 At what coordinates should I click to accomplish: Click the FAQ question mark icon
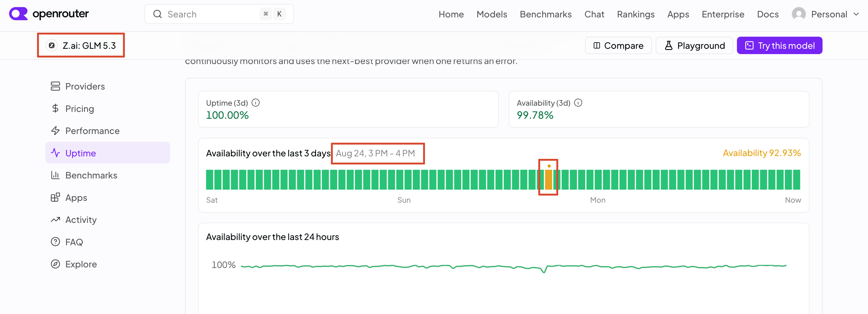[55, 242]
